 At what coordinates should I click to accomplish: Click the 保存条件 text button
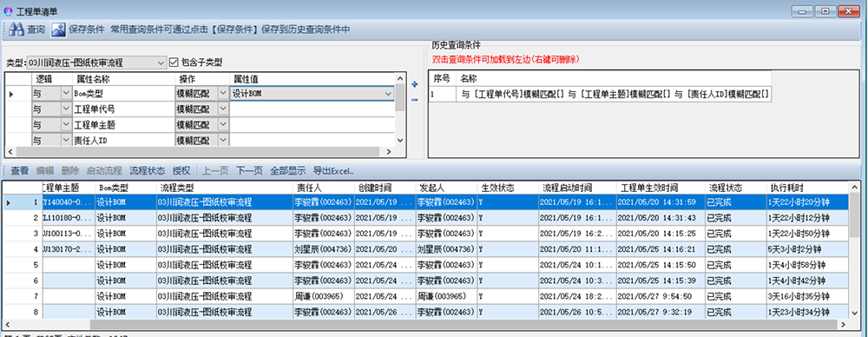click(x=86, y=30)
